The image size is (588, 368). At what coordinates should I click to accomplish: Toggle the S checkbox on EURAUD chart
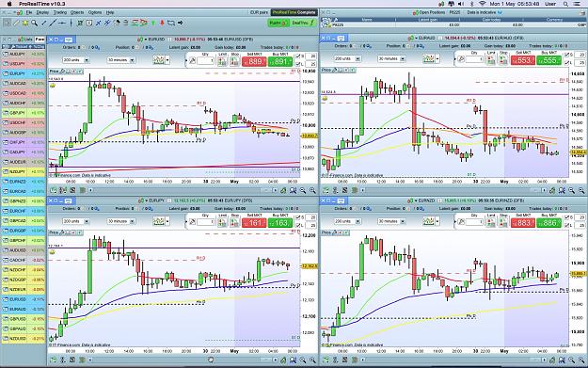(566, 55)
